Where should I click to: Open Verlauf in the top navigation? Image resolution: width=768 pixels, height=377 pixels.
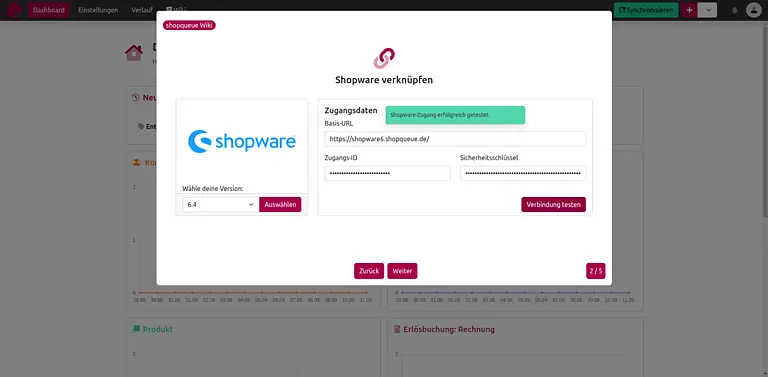(142, 10)
